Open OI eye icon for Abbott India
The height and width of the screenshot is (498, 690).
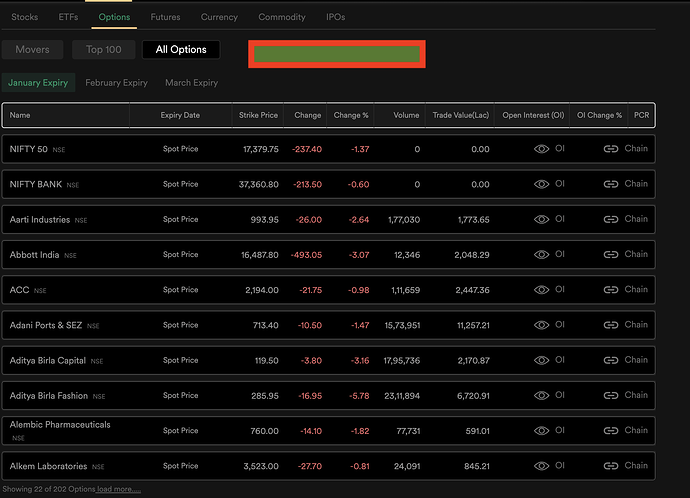[541, 255]
